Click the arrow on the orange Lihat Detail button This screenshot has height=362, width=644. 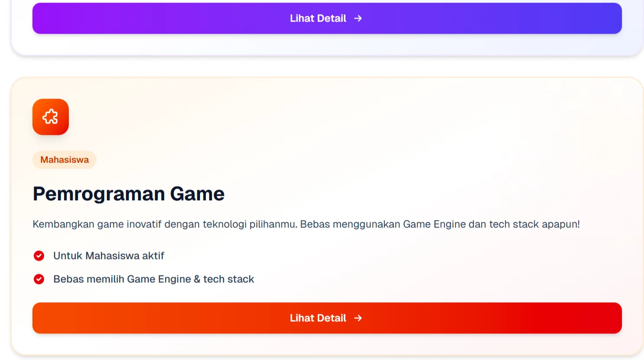(358, 318)
